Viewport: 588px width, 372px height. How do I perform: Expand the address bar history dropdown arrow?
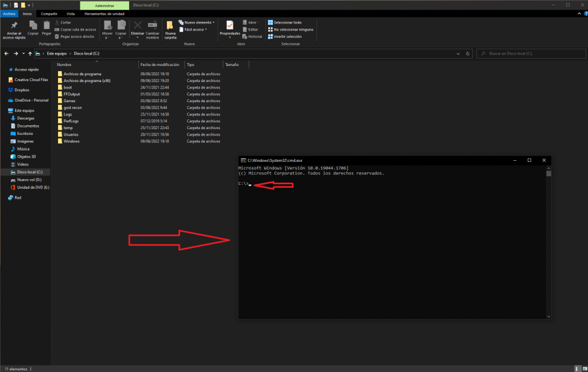click(x=458, y=53)
